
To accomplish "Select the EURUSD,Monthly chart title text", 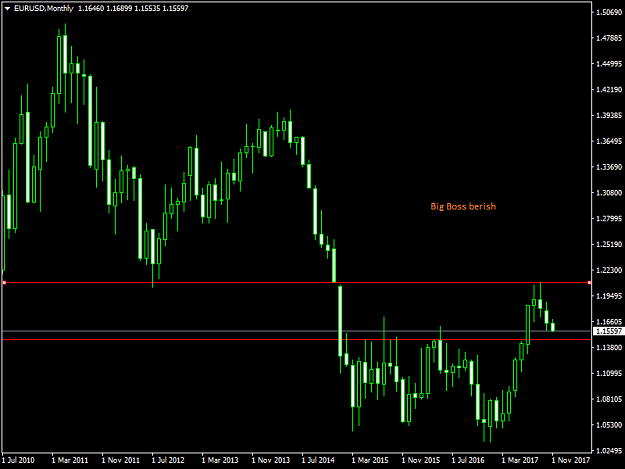I will point(44,8).
